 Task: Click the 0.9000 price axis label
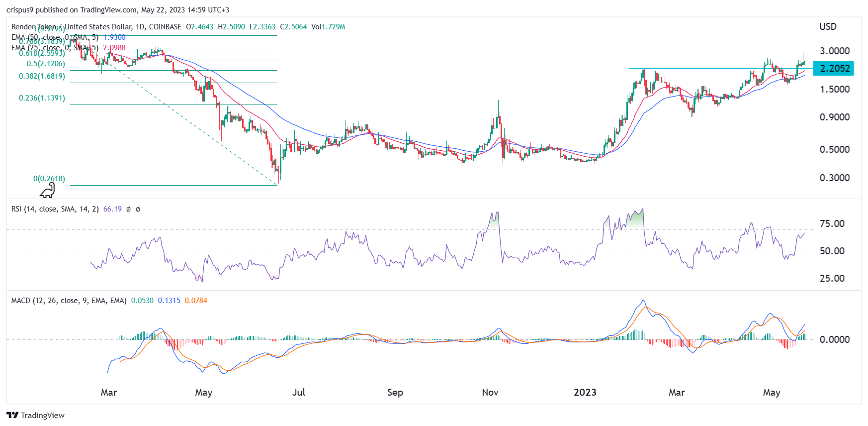(835, 117)
